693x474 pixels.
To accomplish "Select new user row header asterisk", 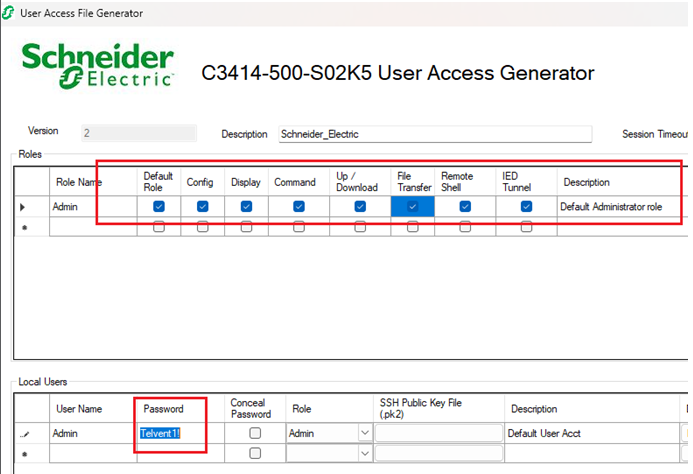I will [x=32, y=454].
